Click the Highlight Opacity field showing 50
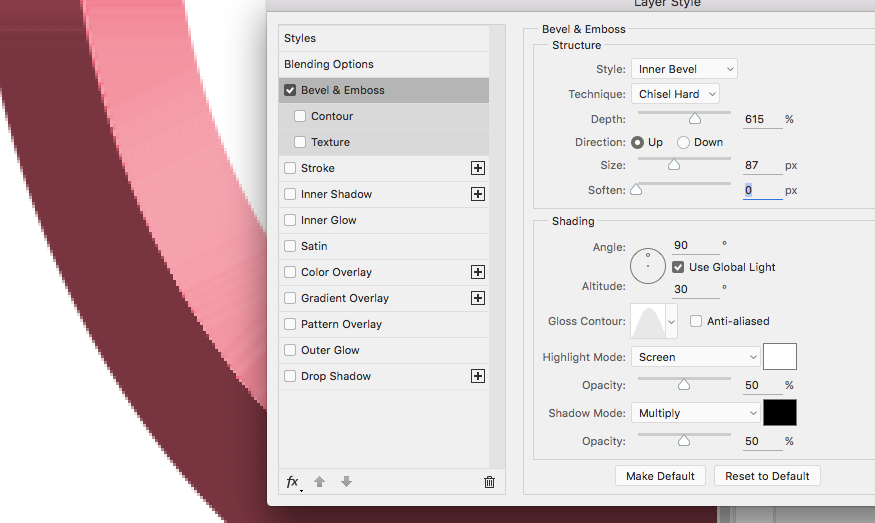 pyautogui.click(x=762, y=386)
